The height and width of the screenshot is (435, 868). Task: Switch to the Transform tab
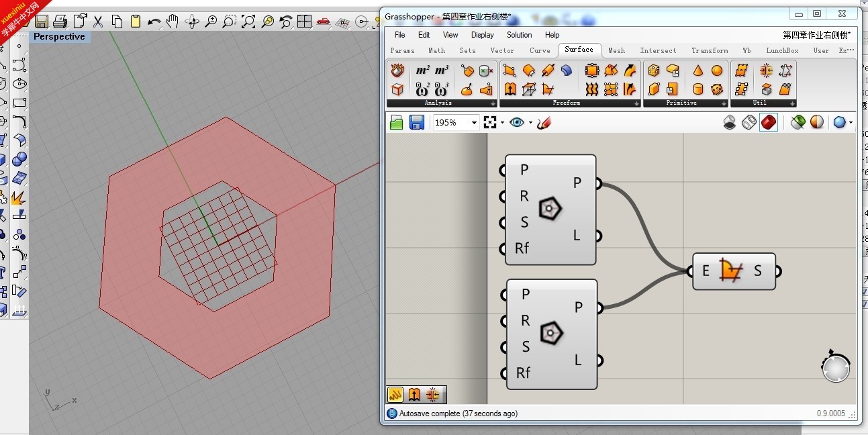pos(710,50)
